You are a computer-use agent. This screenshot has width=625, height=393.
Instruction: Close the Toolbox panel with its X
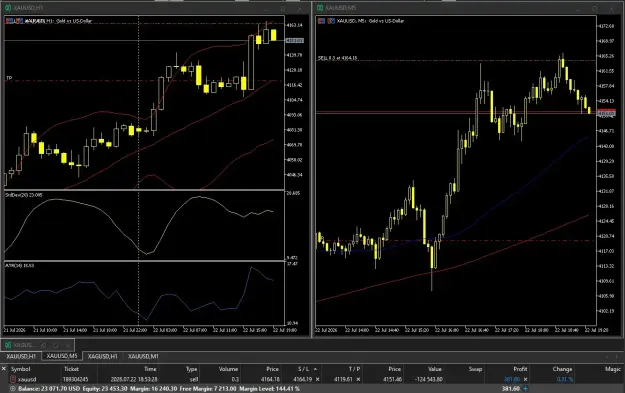tap(4, 369)
